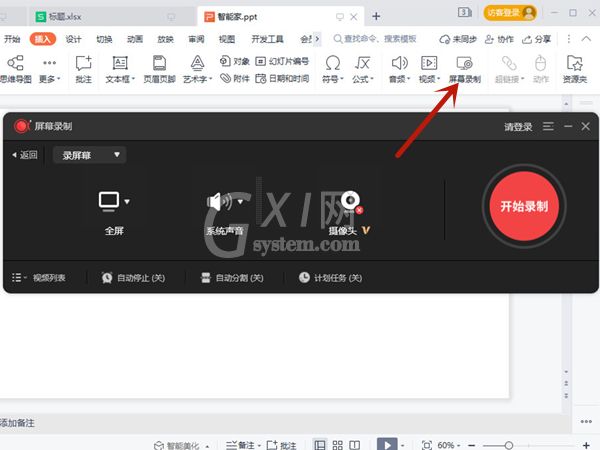Insert an 附件 attachment
Viewport: 600px width, 450px height.
click(x=235, y=78)
